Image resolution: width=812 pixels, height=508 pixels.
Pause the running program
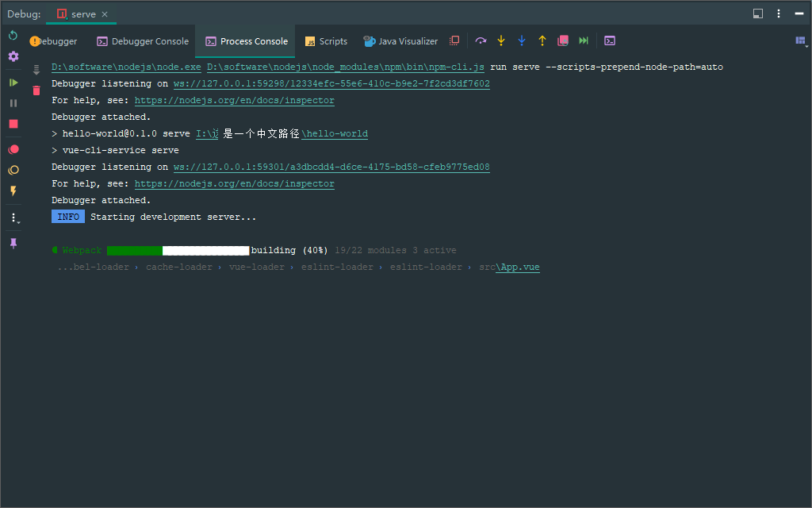13,102
